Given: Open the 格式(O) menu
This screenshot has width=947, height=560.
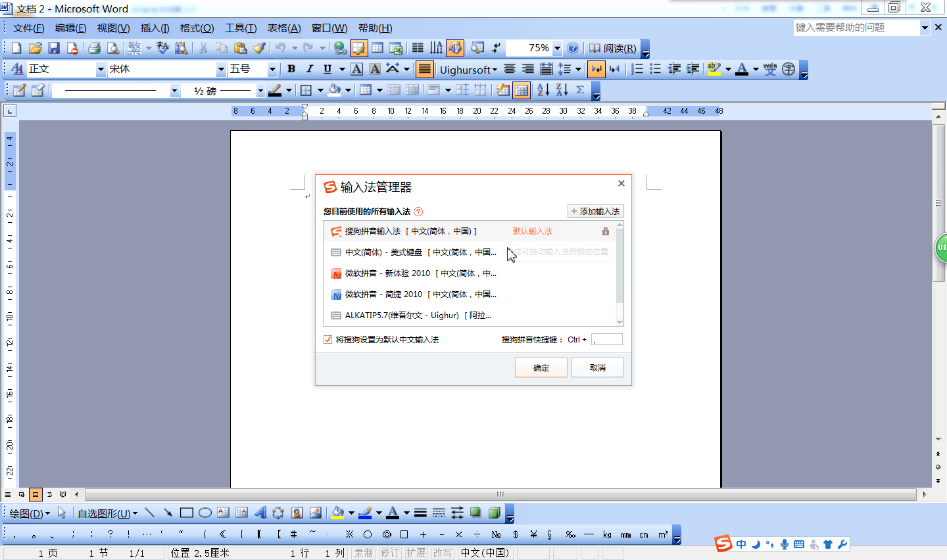Looking at the screenshot, I should pos(197,28).
